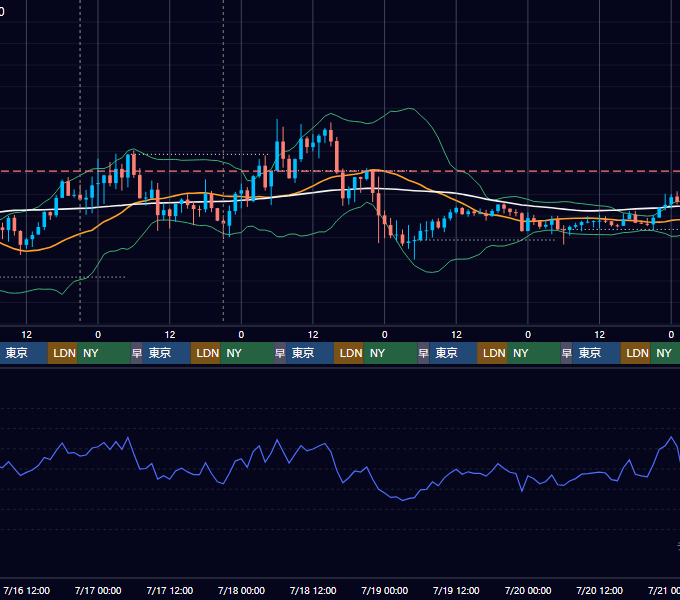Viewport: 680px width, 600px height.
Task: Click the 7/20 00:00 time axis label
Action: pyautogui.click(x=528, y=590)
